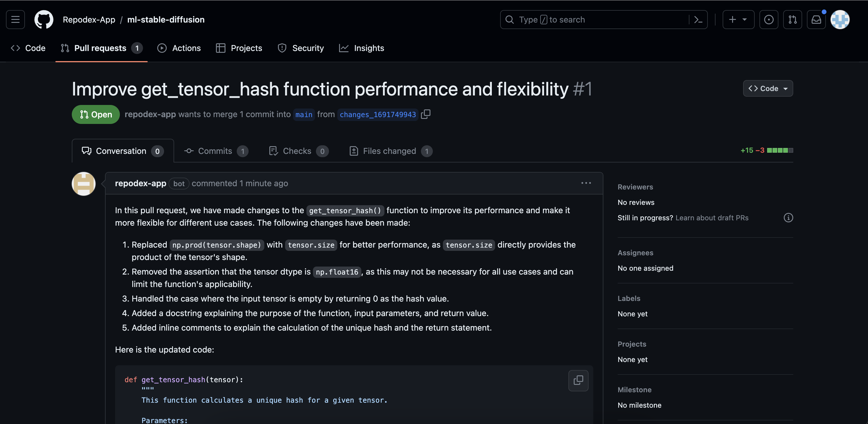Open the command palette icon
The image size is (868, 424).
(x=698, y=20)
